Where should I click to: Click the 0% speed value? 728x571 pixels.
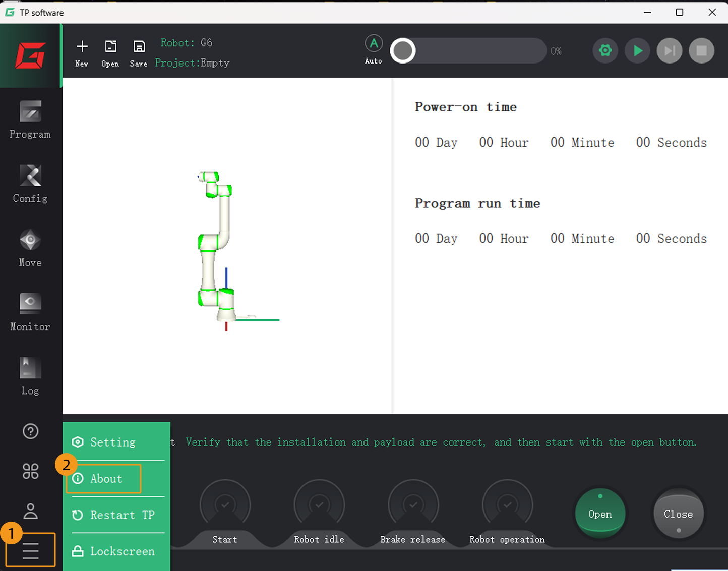(556, 51)
